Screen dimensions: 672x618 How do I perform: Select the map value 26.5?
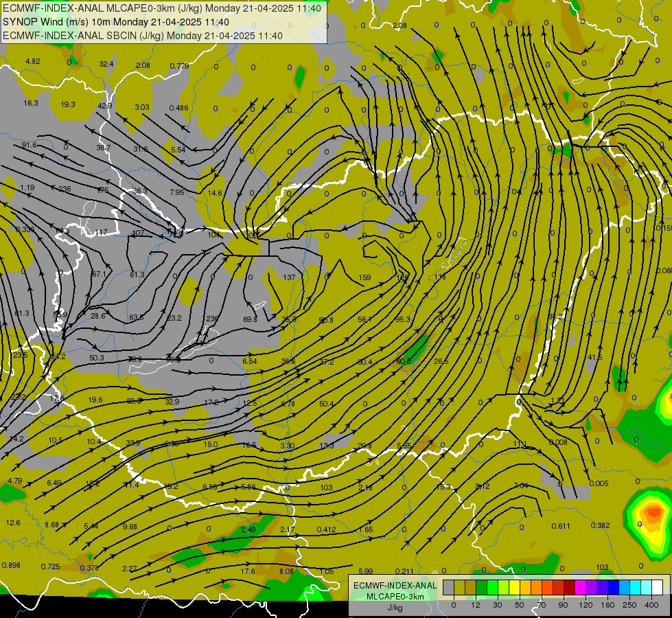[x=441, y=362]
